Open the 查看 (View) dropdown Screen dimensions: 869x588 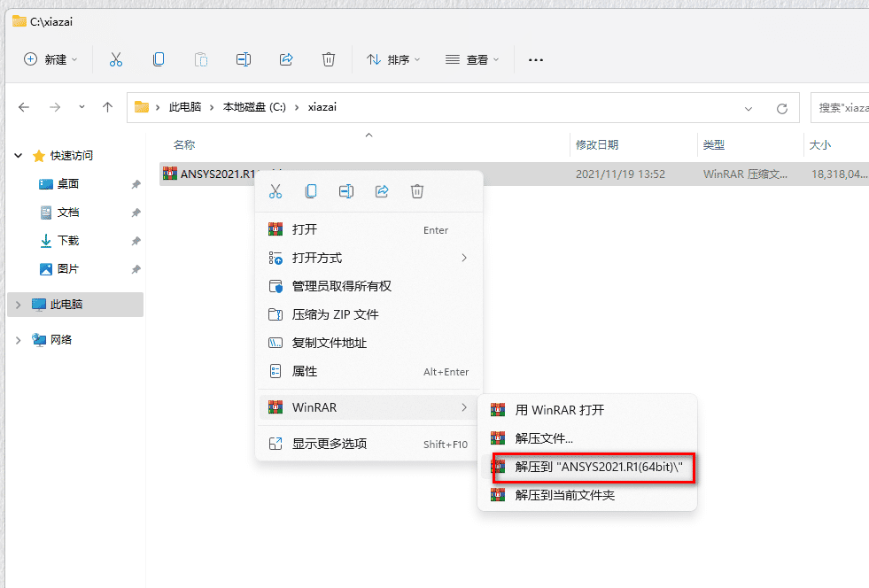[472, 59]
